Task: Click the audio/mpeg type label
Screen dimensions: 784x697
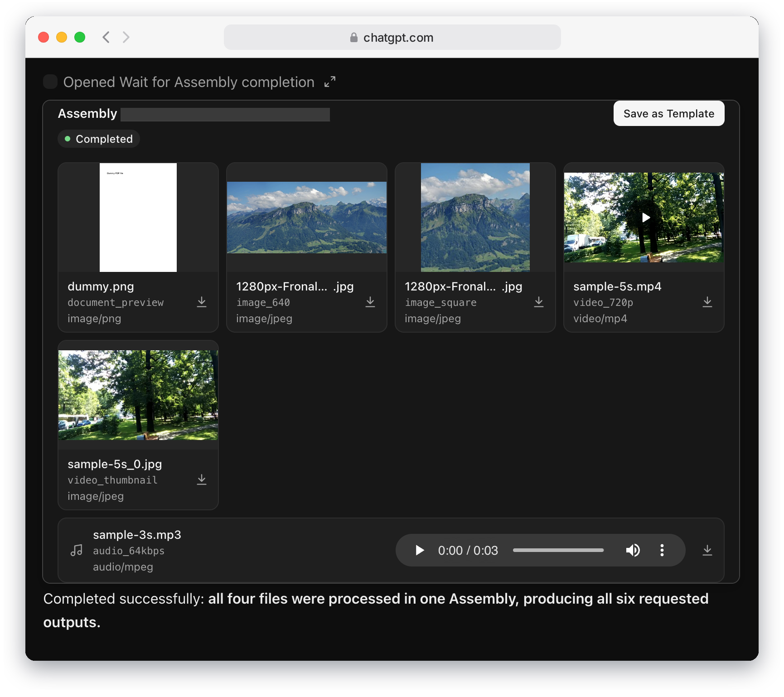Action: pyautogui.click(x=123, y=567)
